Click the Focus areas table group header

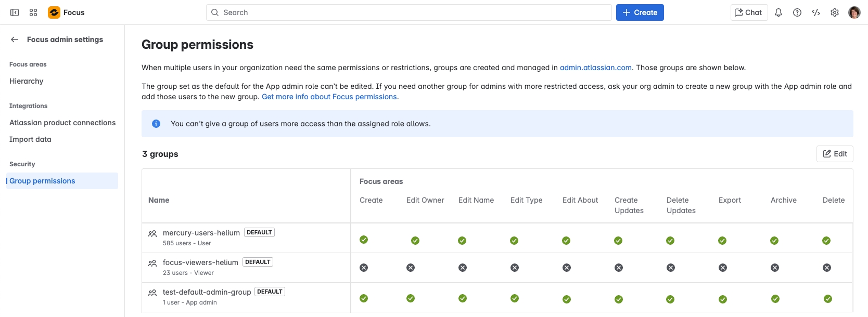coord(381,181)
